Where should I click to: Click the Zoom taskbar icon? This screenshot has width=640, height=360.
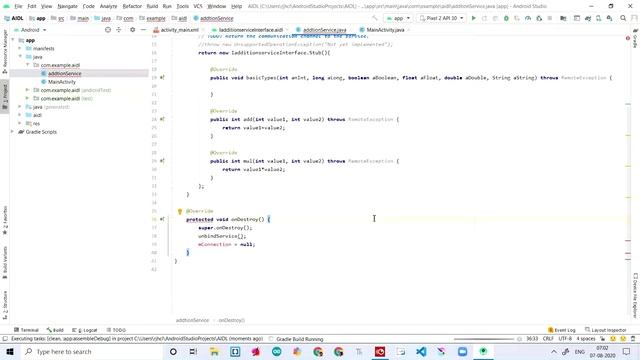point(462,351)
